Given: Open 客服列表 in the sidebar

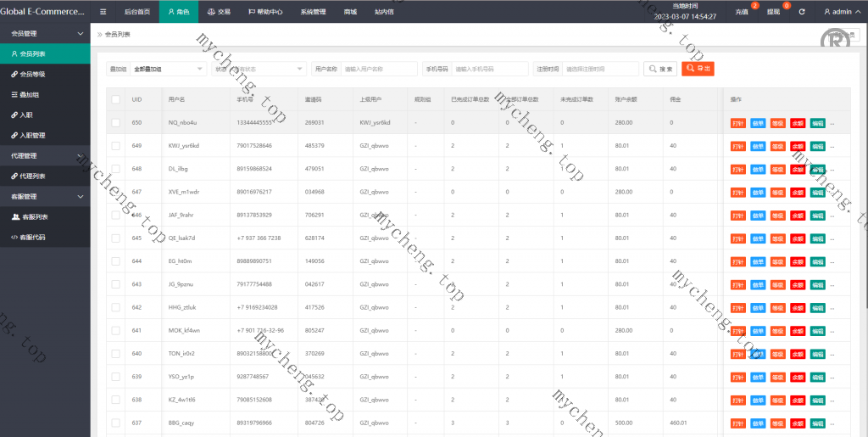Looking at the screenshot, I should coord(35,216).
